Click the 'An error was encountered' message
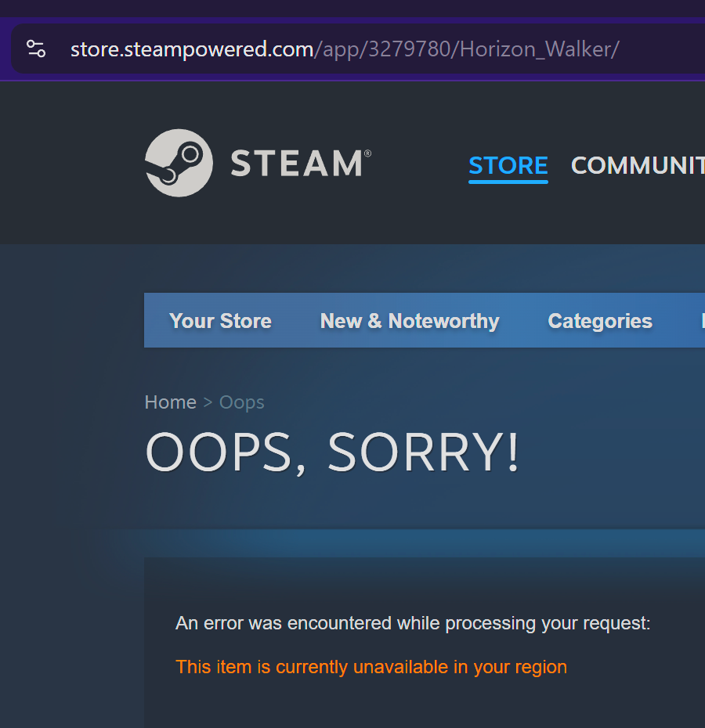This screenshot has height=728, width=705. click(x=413, y=624)
